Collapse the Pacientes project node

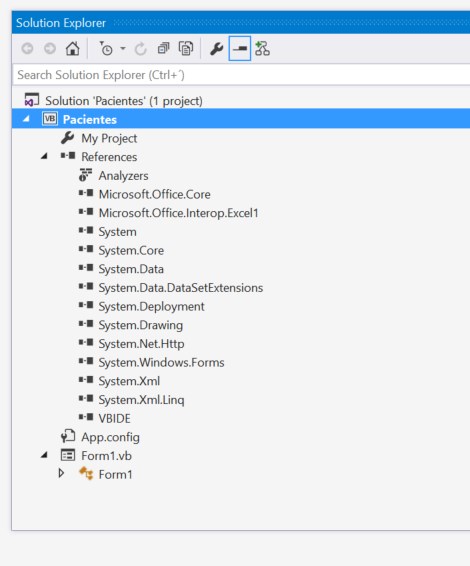(26, 119)
